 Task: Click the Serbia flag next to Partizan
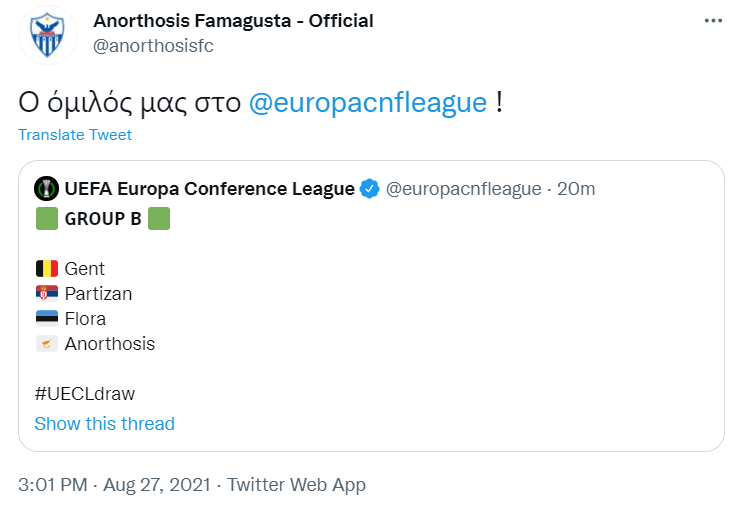(x=47, y=294)
